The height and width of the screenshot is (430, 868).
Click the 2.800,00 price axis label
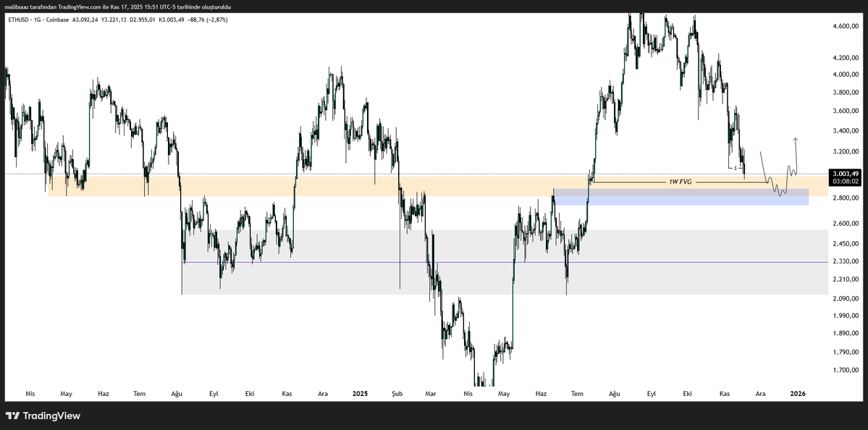(845, 198)
